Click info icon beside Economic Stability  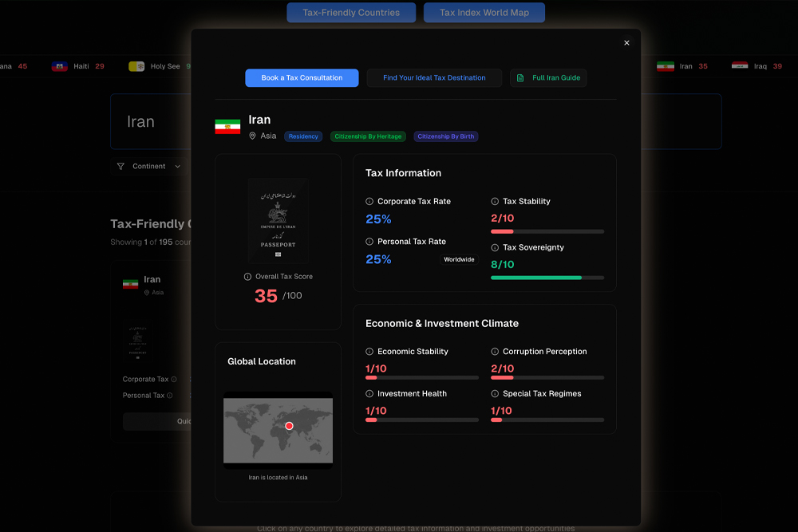coord(369,352)
